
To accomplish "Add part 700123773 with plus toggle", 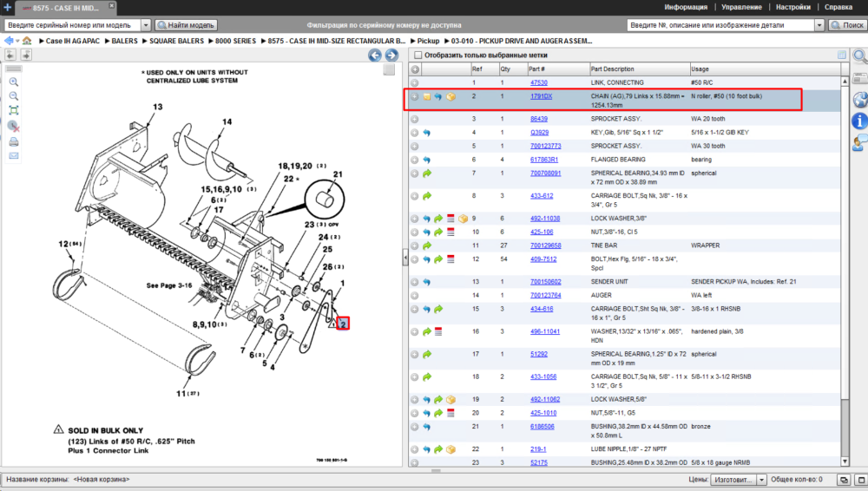I will pos(415,146).
